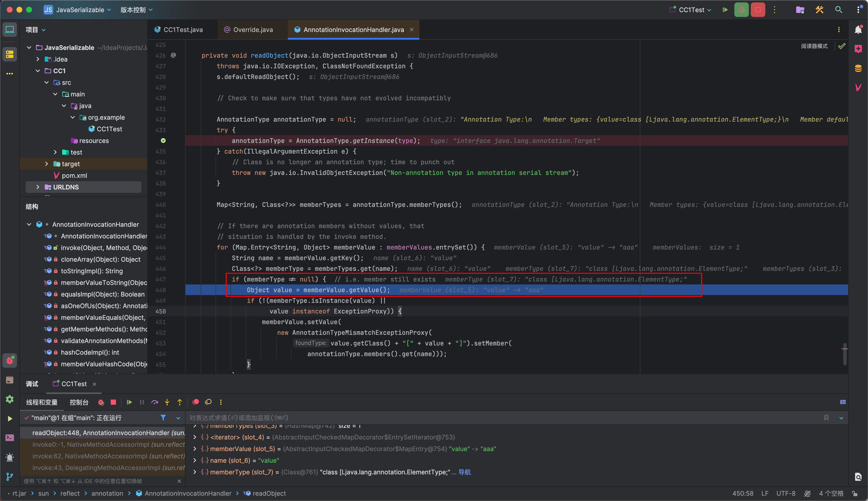The width and height of the screenshot is (868, 501).
Task: Select the Console tab in debugger
Action: 79,402
